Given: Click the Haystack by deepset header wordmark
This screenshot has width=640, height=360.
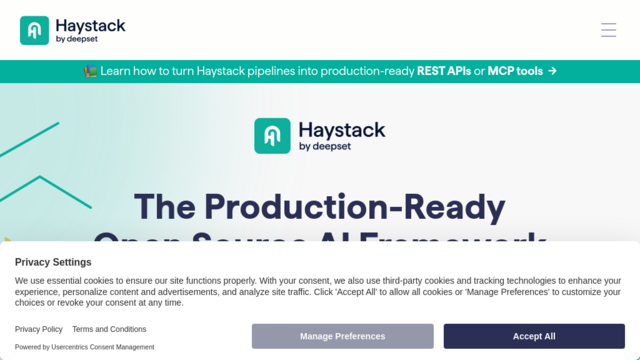Looking at the screenshot, I should 90,30.
